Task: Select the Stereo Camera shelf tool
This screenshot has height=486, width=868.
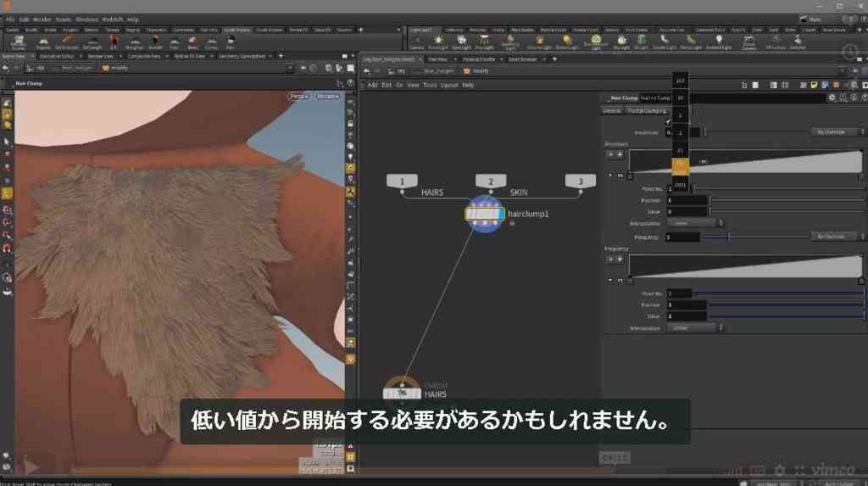Action: (748, 42)
